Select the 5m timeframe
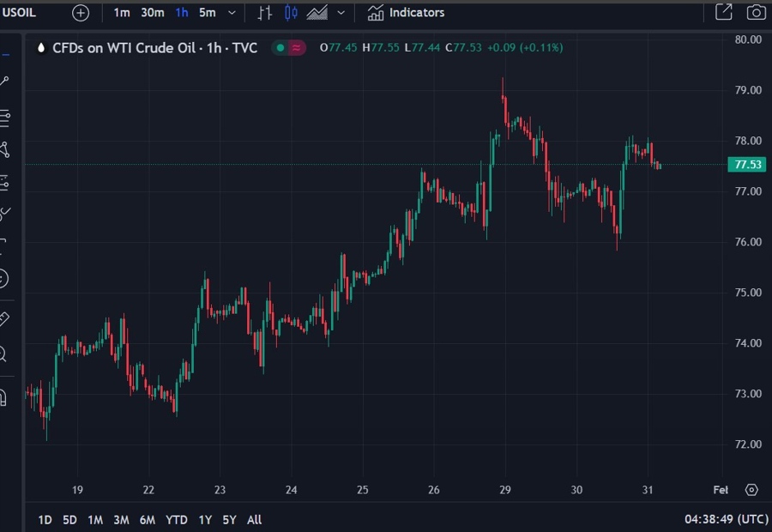This screenshot has width=772, height=532. pos(208,13)
